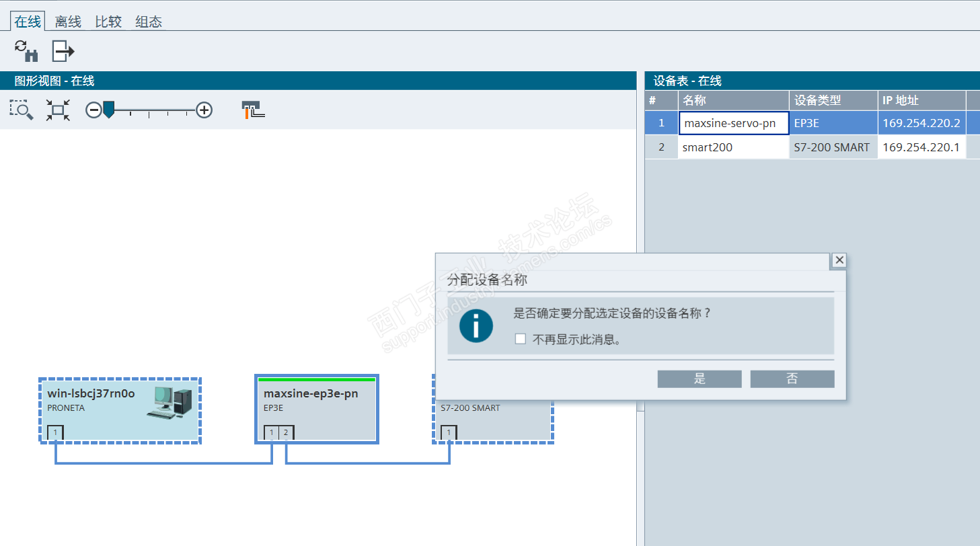Click the maxsine-servo-pn name input field
Screen dimensions: 980x546
pyautogui.click(x=733, y=123)
